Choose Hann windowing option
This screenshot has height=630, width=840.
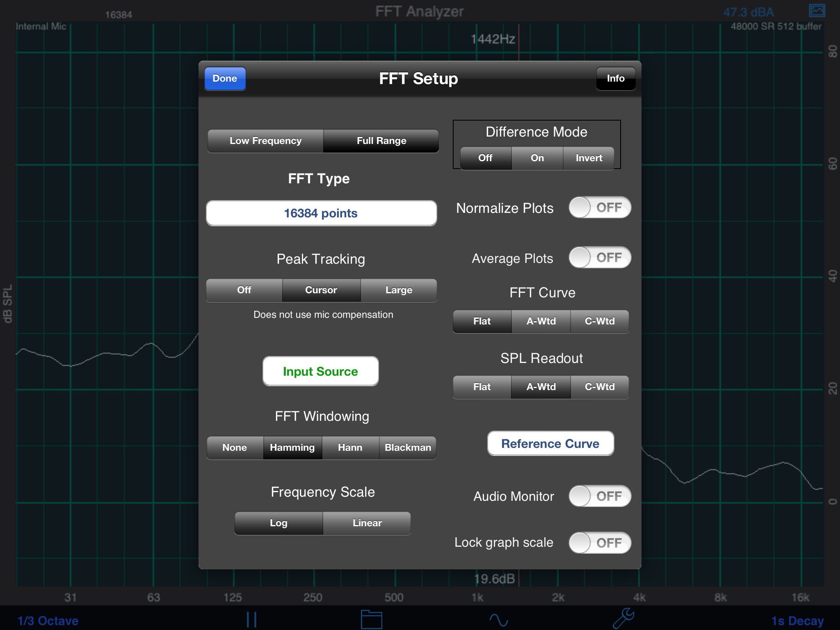pos(350,447)
